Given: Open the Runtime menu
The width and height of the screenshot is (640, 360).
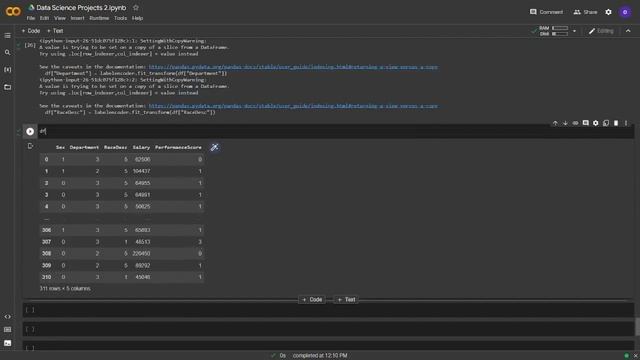Looking at the screenshot, I should coord(99,18).
